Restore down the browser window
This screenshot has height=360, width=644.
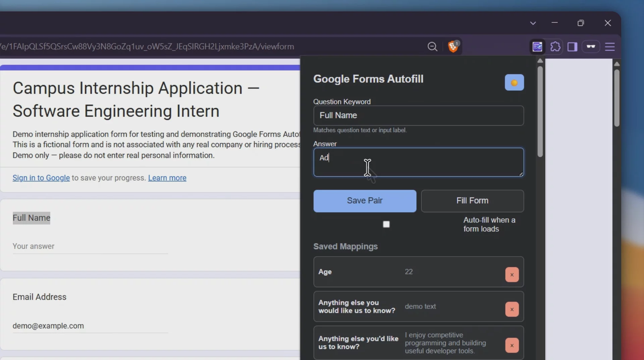pos(581,23)
